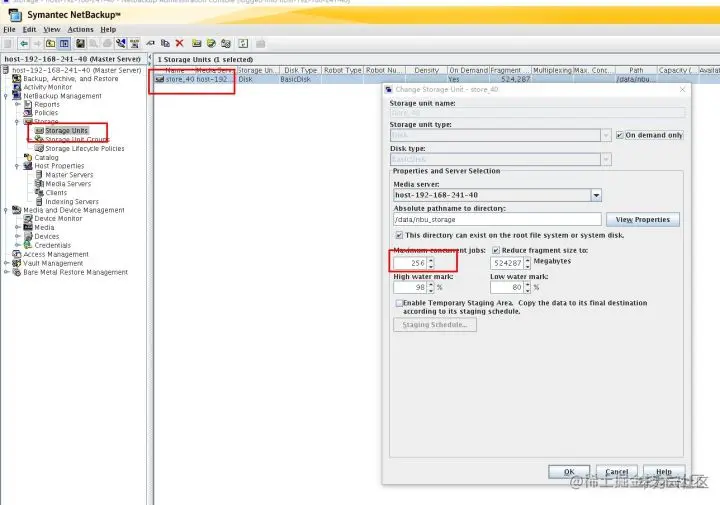Select NetBackup Management node

click(62, 96)
